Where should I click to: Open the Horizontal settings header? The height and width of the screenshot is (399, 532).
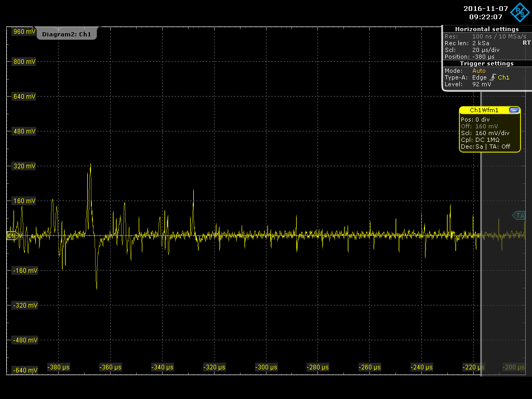(x=487, y=29)
